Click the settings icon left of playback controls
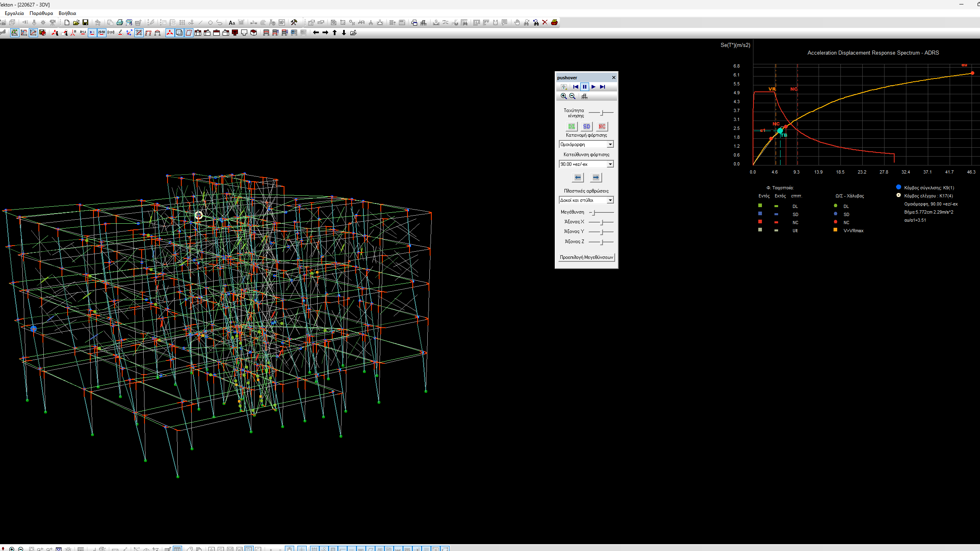 [564, 87]
